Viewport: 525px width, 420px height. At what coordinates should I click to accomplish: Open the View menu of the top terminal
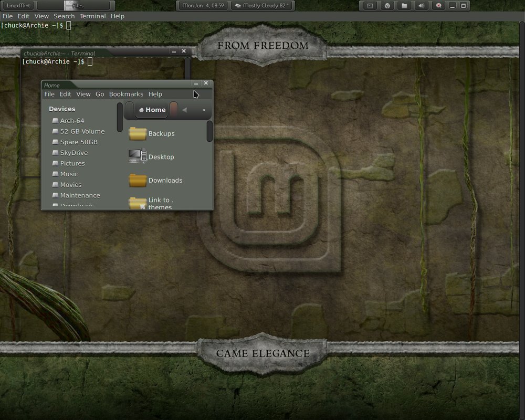tap(41, 16)
